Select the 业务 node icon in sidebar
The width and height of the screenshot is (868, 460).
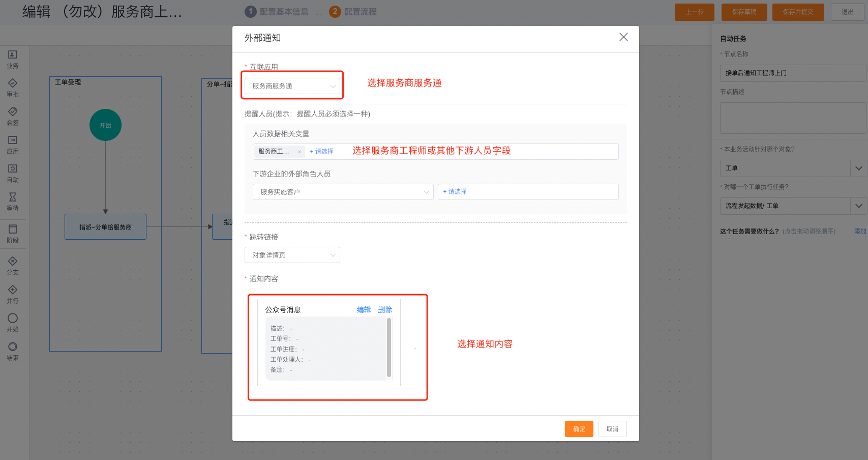[13, 54]
